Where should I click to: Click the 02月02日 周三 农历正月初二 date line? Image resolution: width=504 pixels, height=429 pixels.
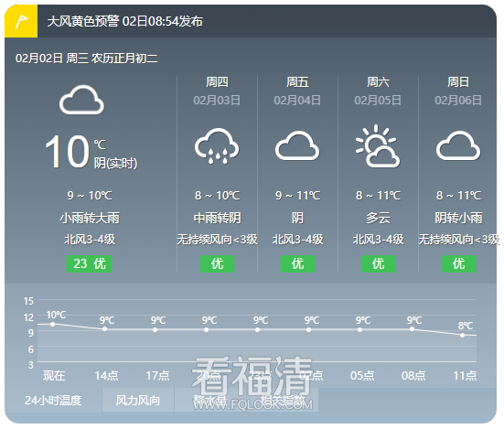coord(87,59)
